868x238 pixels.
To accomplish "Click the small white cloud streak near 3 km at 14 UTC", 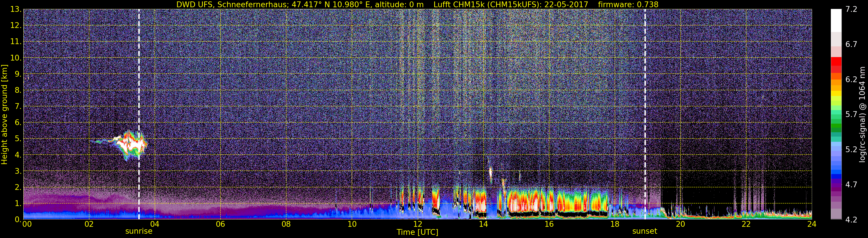I will (x=490, y=174).
